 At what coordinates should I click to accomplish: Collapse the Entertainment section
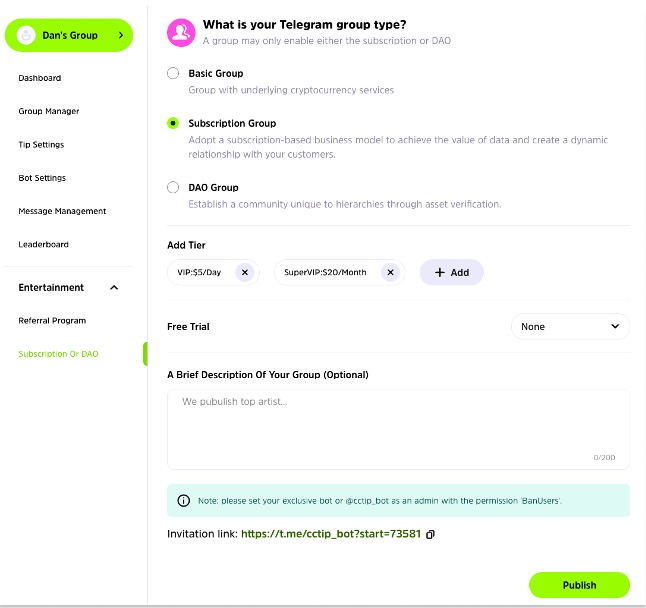click(113, 288)
